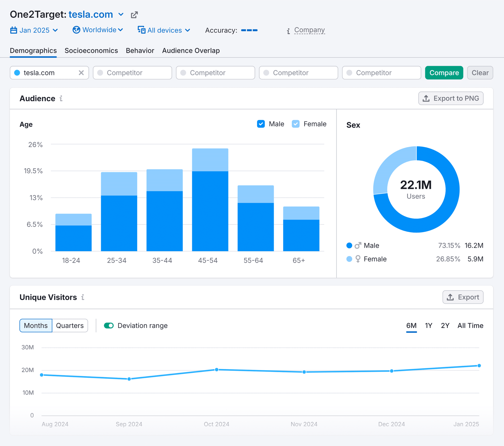Expand the domain chevron next to tesla.com
The image size is (504, 446).
point(121,15)
